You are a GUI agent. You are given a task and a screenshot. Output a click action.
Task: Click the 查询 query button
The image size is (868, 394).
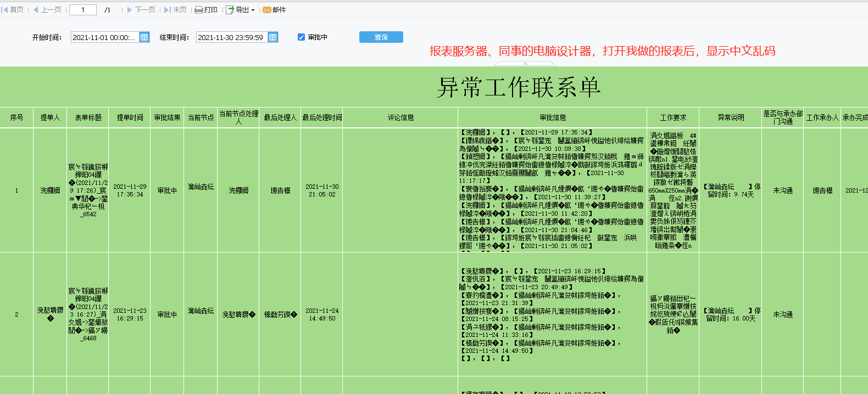point(381,37)
